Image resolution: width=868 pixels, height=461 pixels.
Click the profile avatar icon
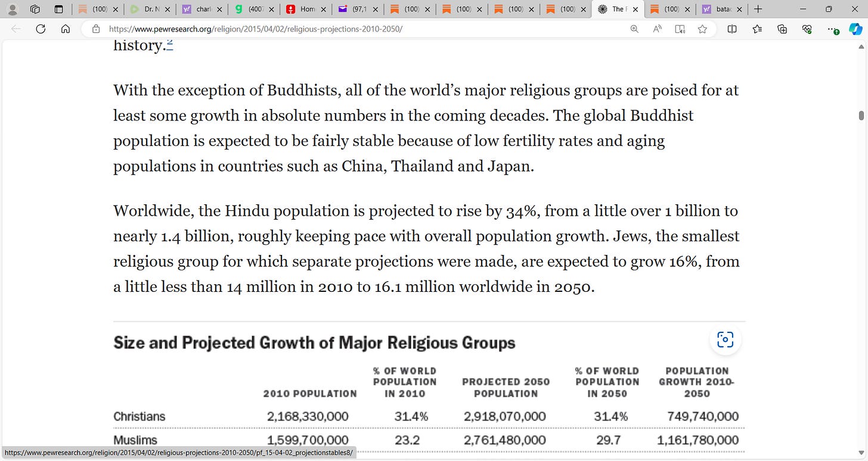click(x=13, y=9)
